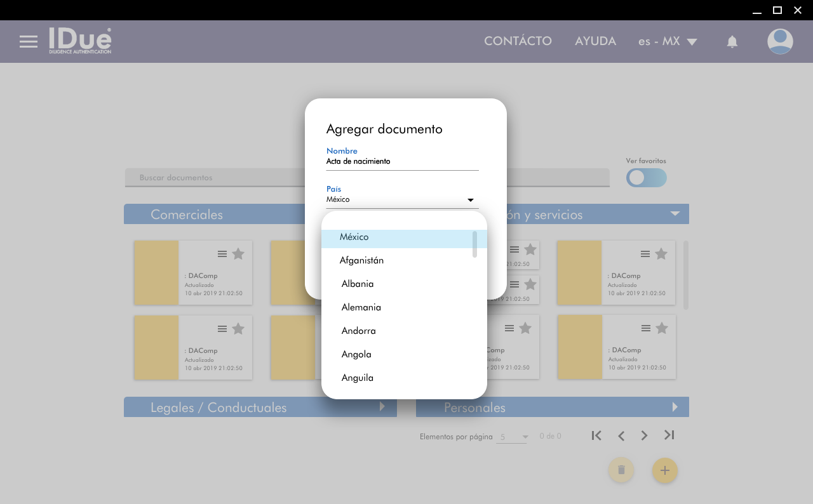The image size is (813, 504).
Task: Open the CONTÁCTO link
Action: click(518, 41)
